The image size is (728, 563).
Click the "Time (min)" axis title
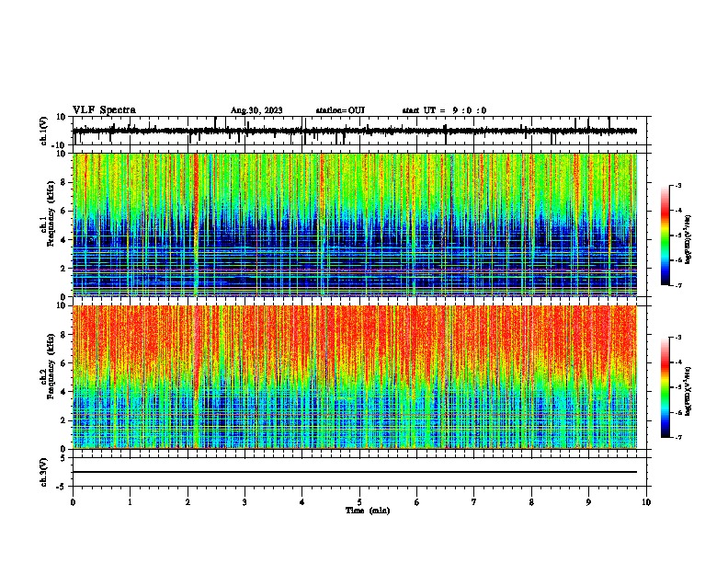(x=368, y=511)
